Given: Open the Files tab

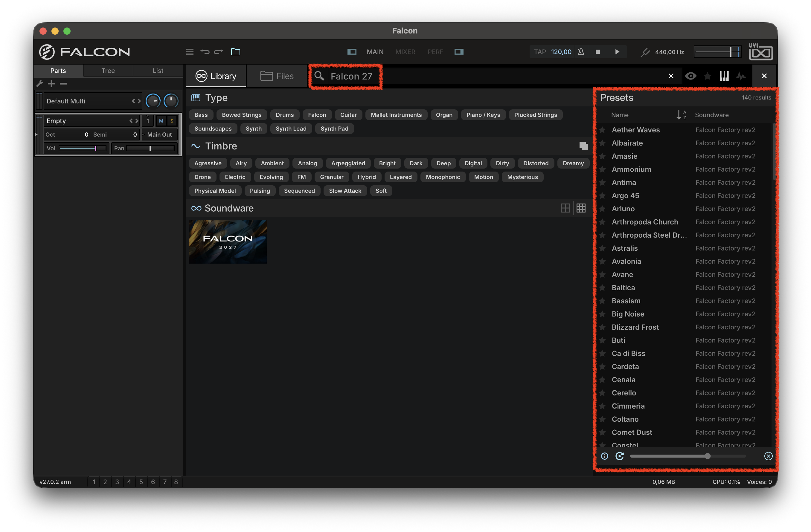Looking at the screenshot, I should click(277, 76).
